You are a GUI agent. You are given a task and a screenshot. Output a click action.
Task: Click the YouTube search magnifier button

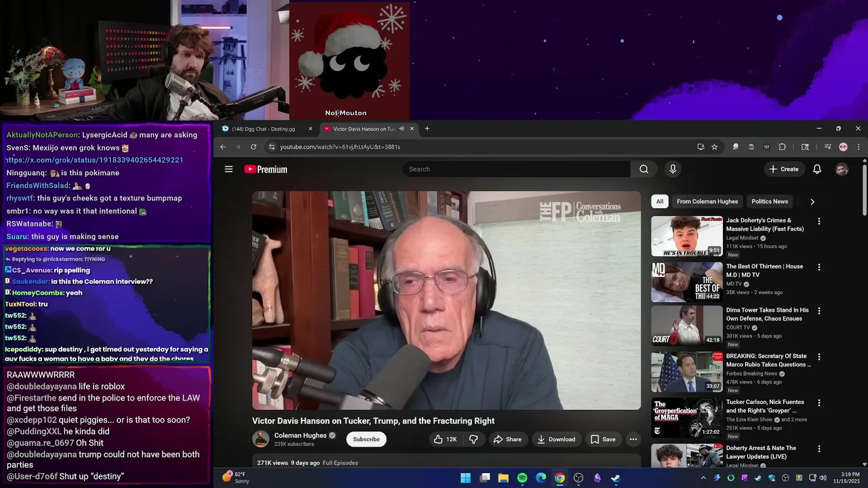tap(644, 169)
